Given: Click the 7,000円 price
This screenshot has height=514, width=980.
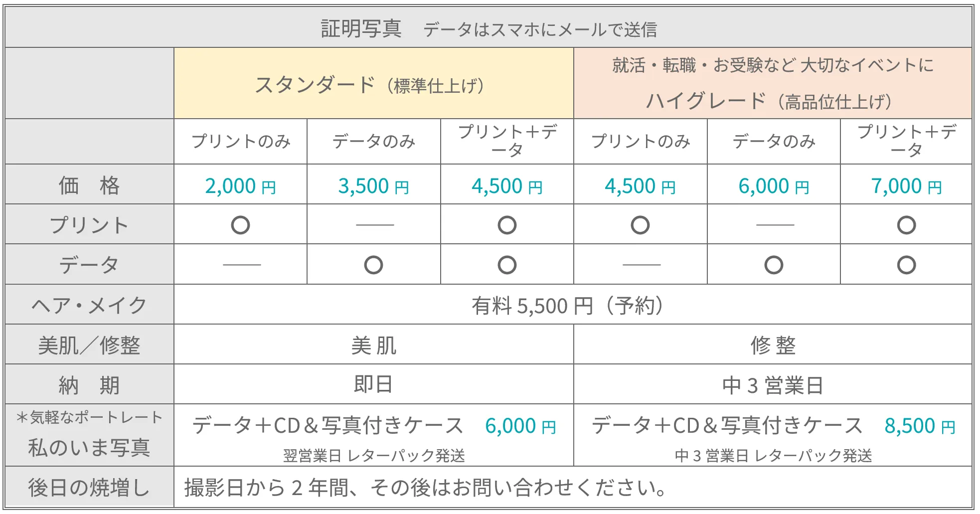Looking at the screenshot, I should 906,186.
